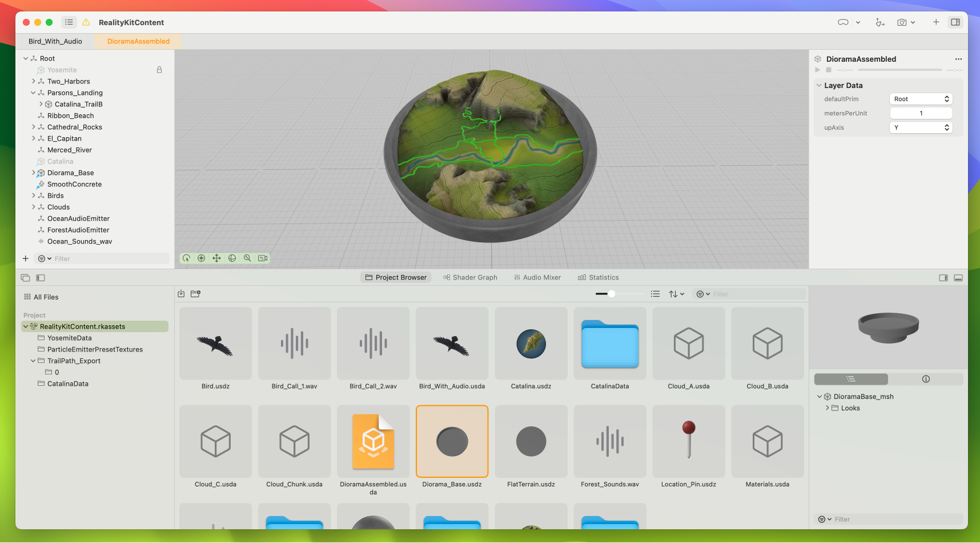980x543 pixels.
Task: Open the Audio Mixer view
Action: 537,277
